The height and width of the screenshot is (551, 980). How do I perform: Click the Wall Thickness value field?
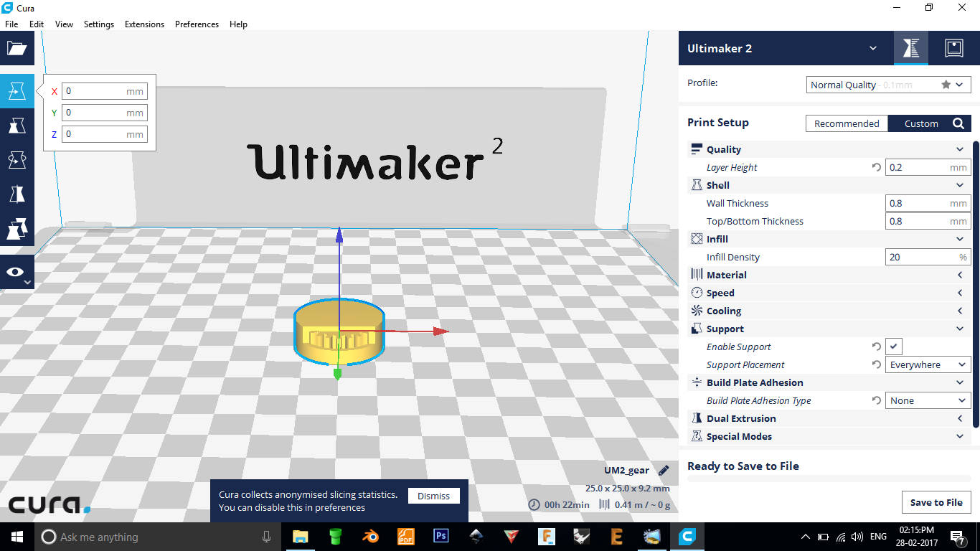coord(928,203)
